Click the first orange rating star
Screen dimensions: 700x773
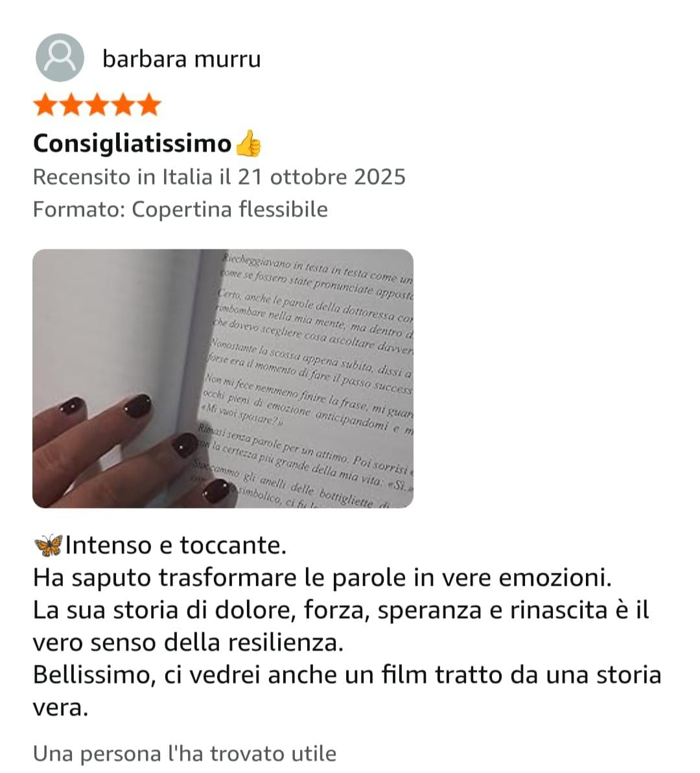(x=46, y=104)
